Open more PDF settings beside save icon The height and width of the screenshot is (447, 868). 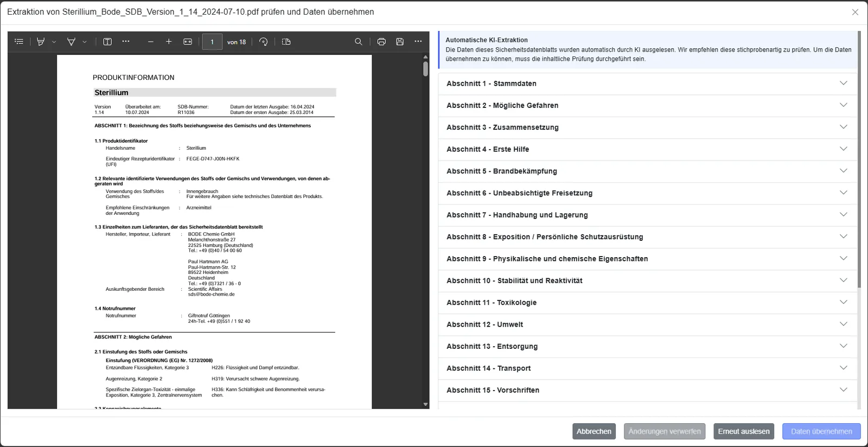pos(418,42)
